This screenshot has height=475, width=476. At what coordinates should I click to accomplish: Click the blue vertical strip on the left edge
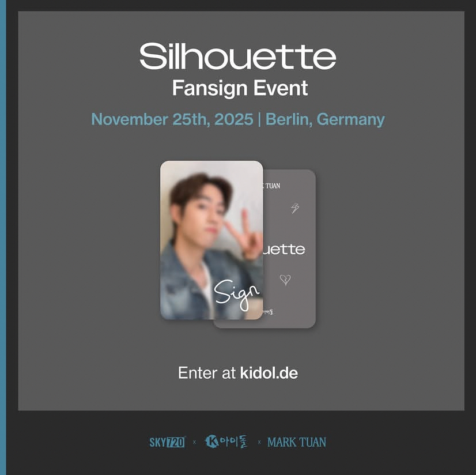tap(3, 237)
